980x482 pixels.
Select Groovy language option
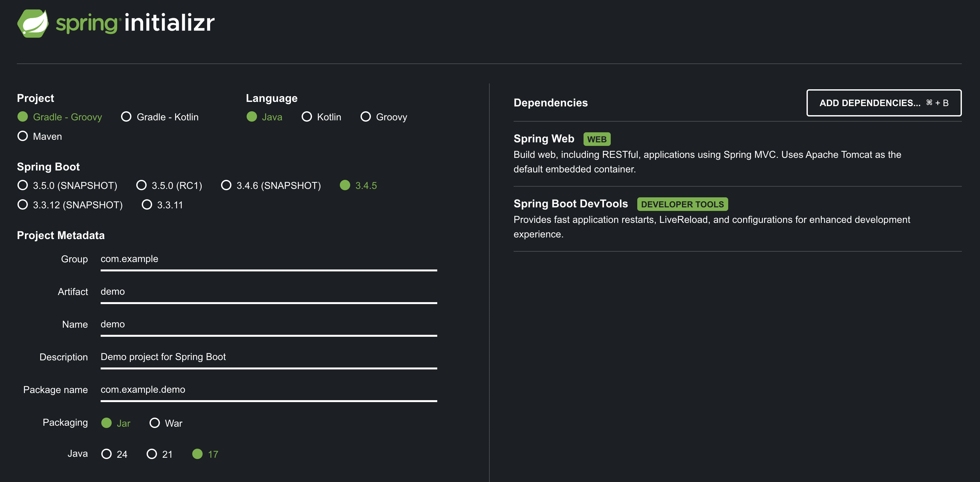(384, 117)
